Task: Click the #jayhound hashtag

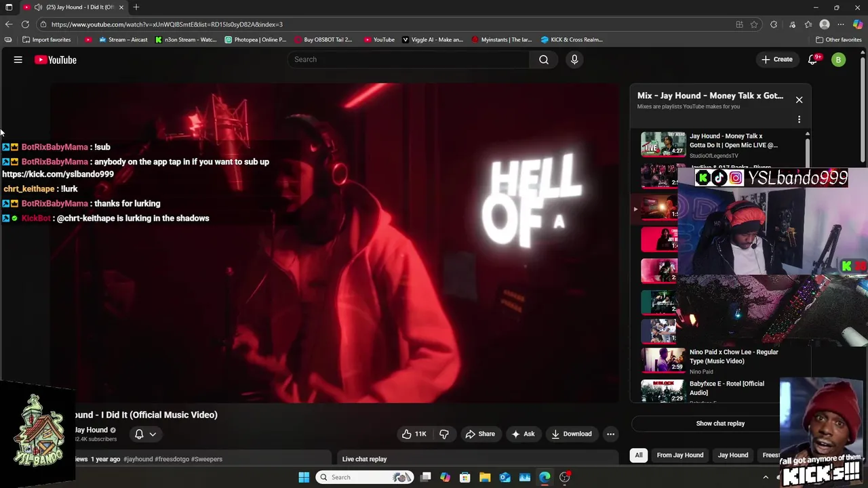Action: click(x=138, y=460)
